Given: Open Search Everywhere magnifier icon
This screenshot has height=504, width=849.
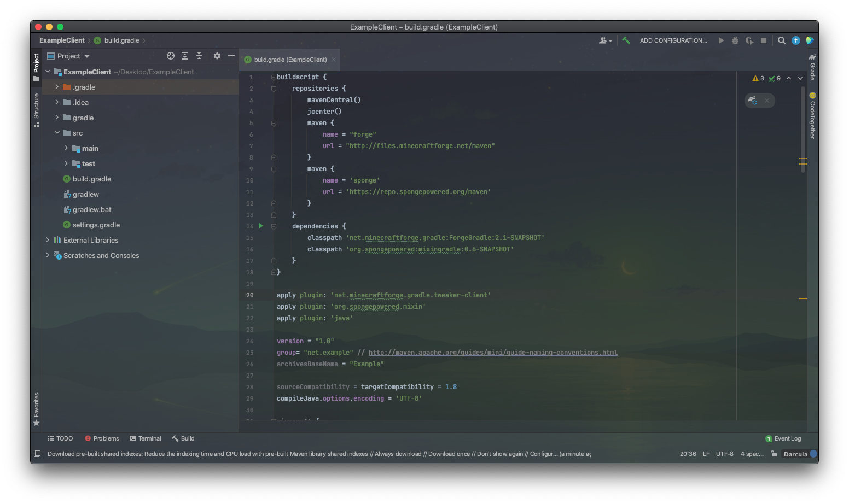Looking at the screenshot, I should (782, 40).
